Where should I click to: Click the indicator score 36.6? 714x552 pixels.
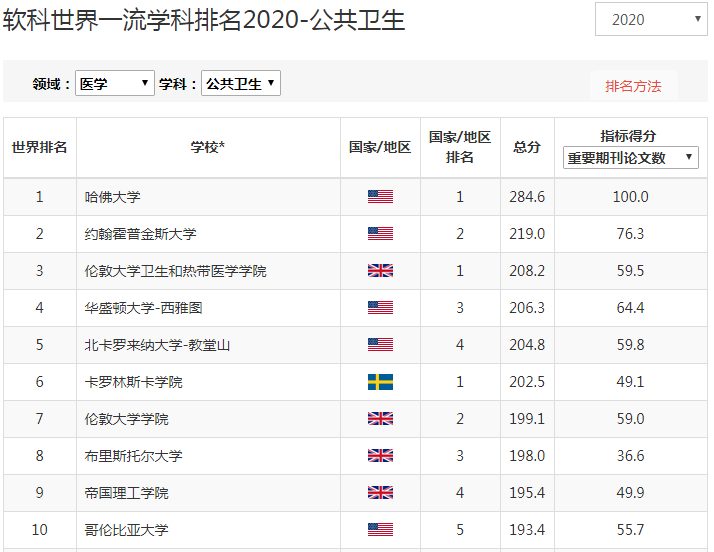click(x=631, y=455)
